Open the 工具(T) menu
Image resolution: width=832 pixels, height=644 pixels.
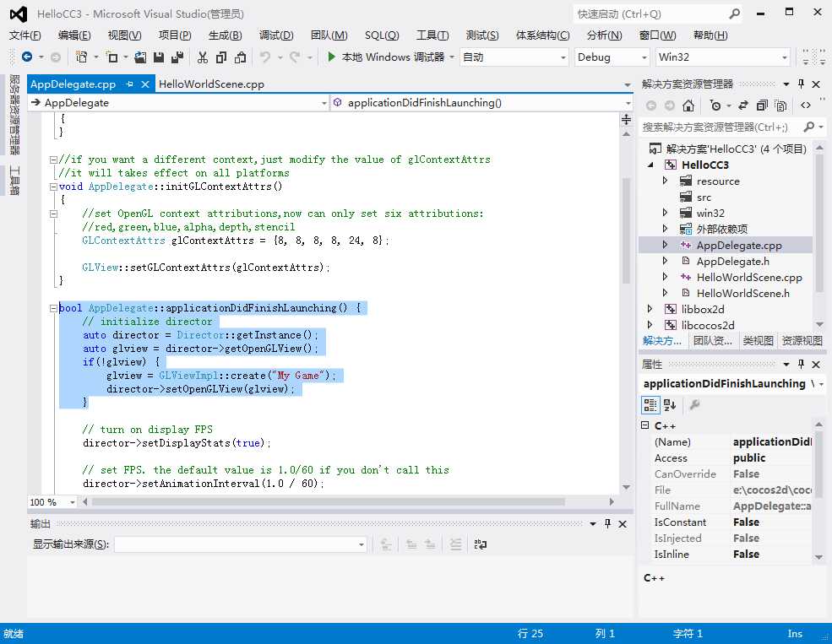tap(432, 35)
